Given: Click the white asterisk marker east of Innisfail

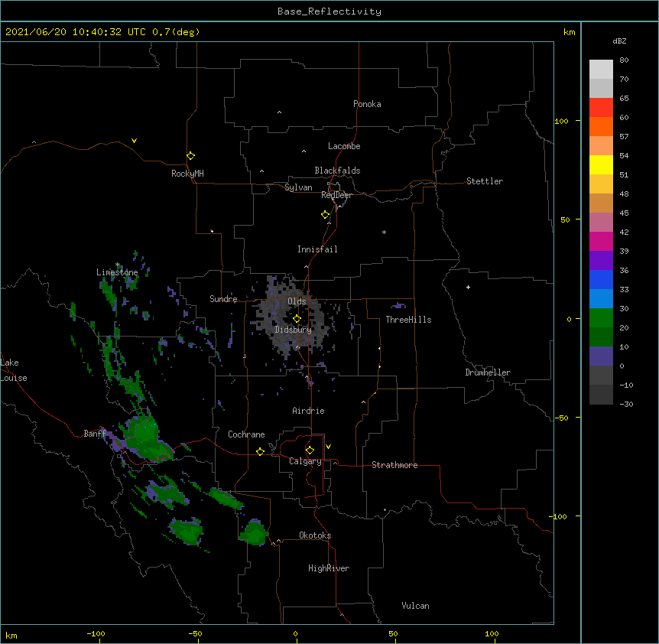Looking at the screenshot, I should coord(384,232).
